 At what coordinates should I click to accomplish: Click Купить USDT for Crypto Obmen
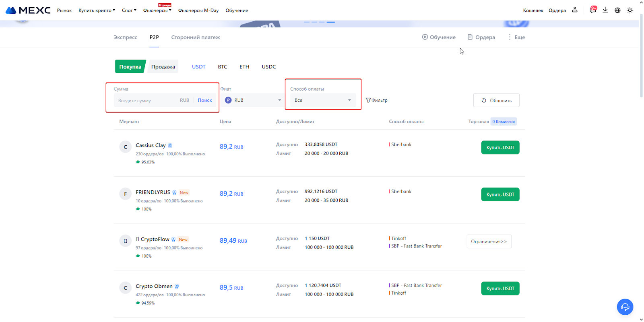[x=500, y=288]
